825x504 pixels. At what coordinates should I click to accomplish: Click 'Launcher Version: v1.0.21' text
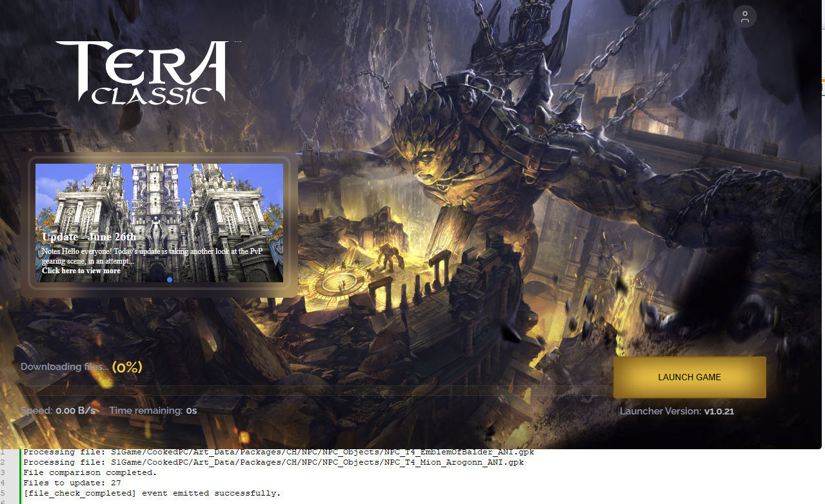(677, 411)
